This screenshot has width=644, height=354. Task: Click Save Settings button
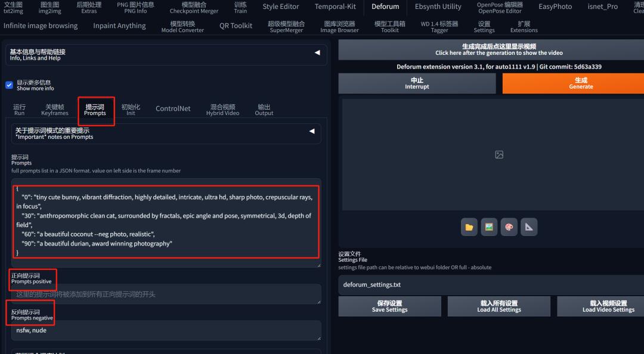(390, 306)
